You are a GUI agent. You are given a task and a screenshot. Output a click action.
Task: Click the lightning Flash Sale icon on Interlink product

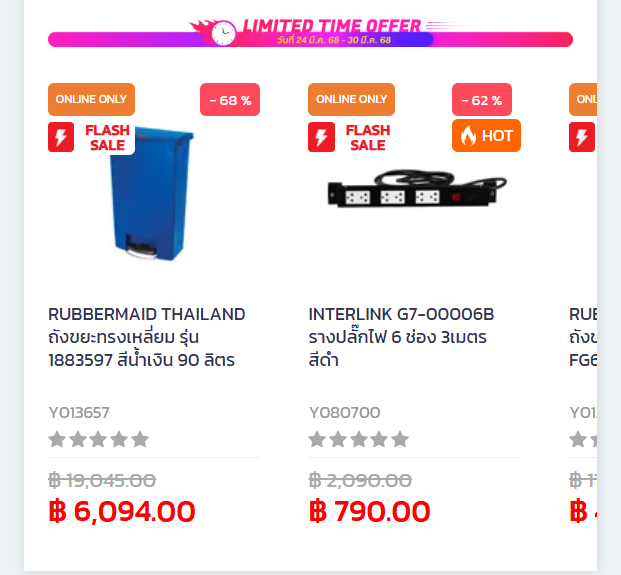(x=322, y=137)
